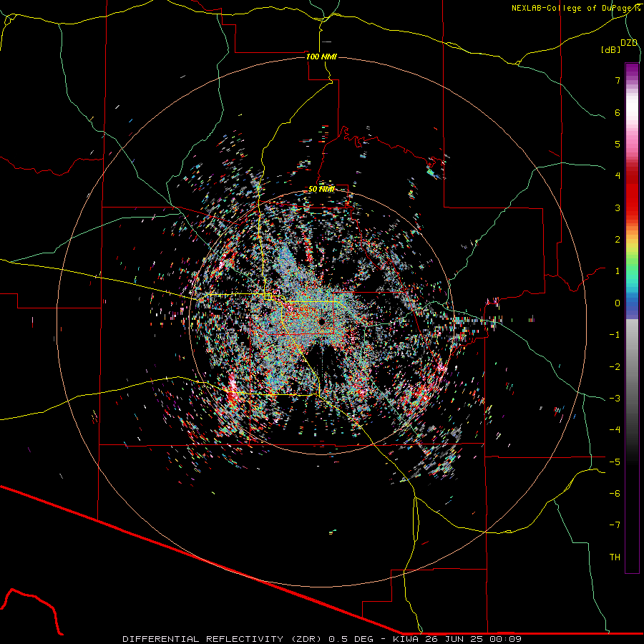Click the black radar site dot at the ring center
This screenshot has width=644, height=644.
pos(321,321)
